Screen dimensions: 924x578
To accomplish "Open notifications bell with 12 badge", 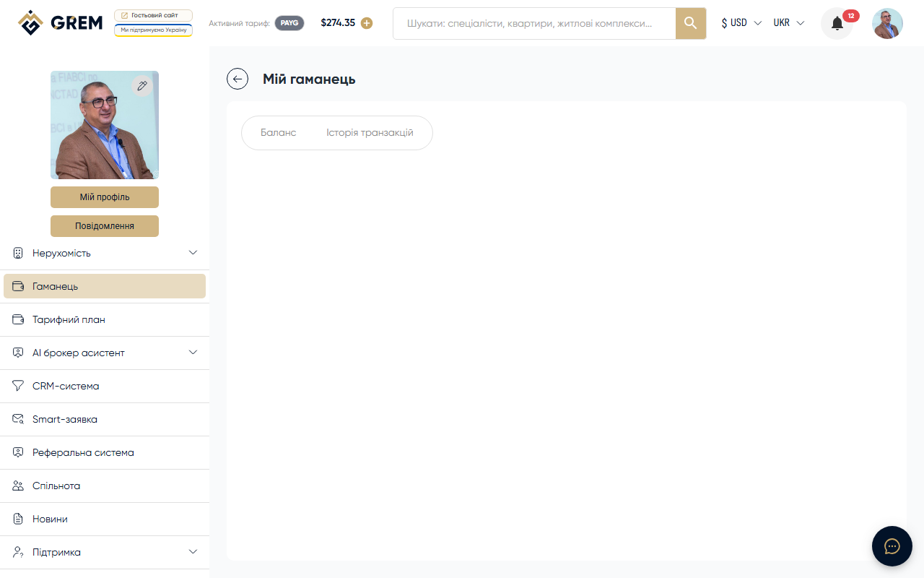I will coord(837,24).
